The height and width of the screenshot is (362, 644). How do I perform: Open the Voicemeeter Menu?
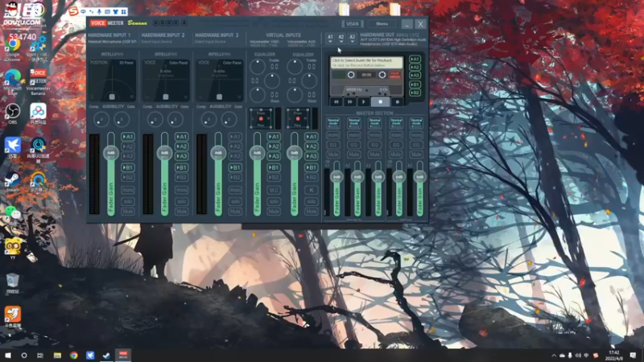(382, 24)
